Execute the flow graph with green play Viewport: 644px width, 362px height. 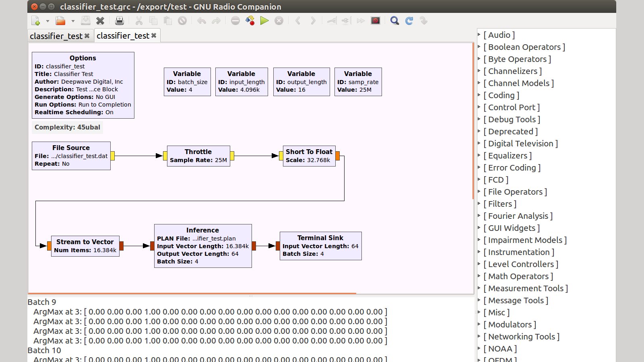(264, 21)
